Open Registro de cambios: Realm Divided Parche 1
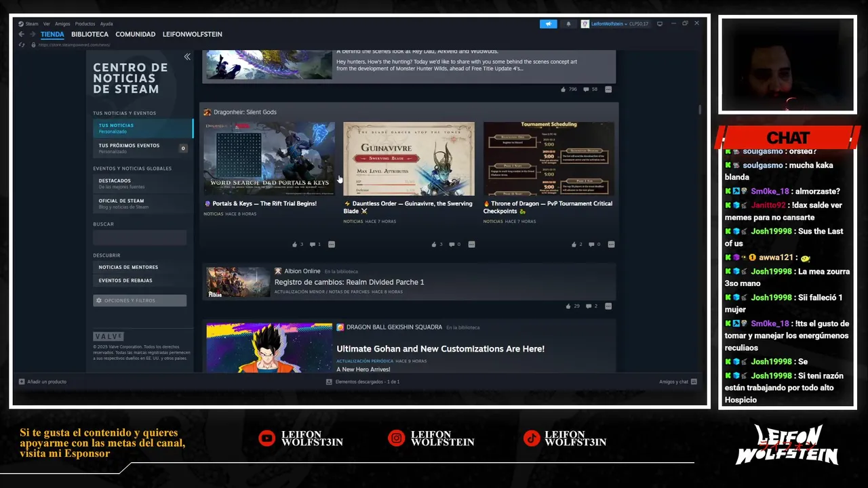This screenshot has width=868, height=488. [349, 282]
